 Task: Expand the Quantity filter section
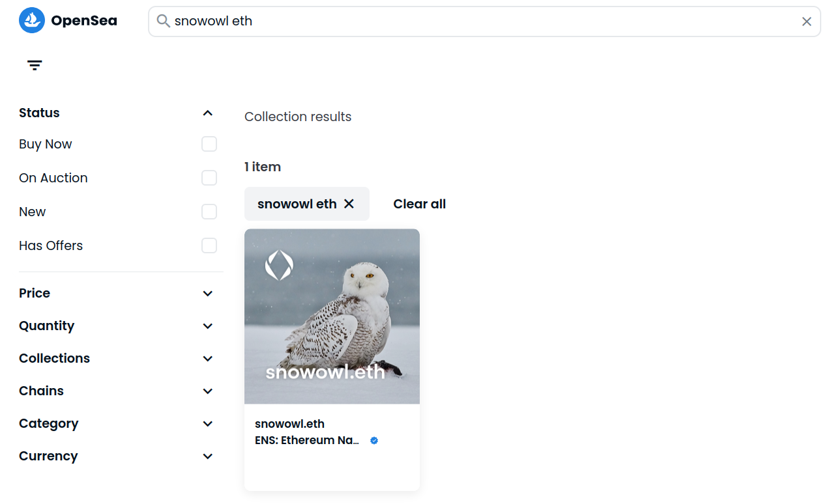click(x=208, y=326)
